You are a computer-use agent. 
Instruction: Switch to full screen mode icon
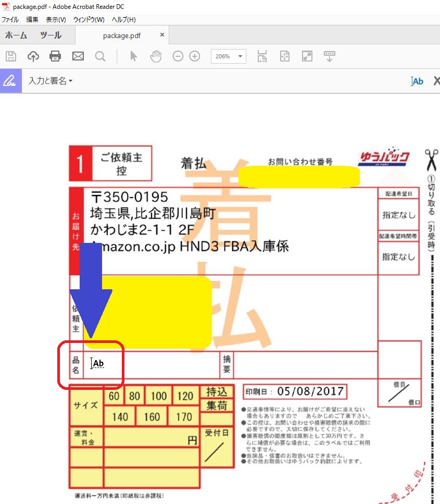point(307,56)
